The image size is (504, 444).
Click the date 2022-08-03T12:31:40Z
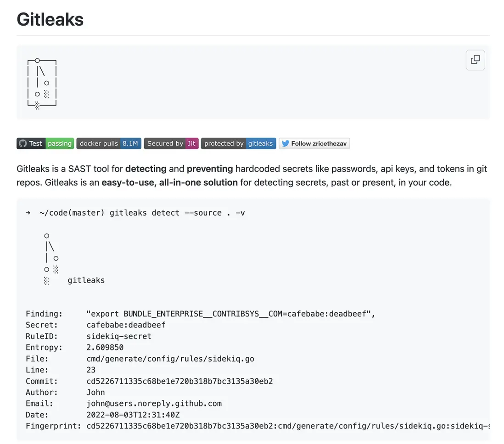[x=133, y=415]
